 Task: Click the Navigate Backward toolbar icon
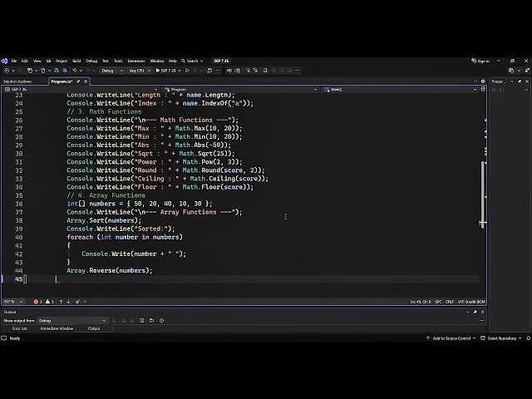[x=7, y=71]
